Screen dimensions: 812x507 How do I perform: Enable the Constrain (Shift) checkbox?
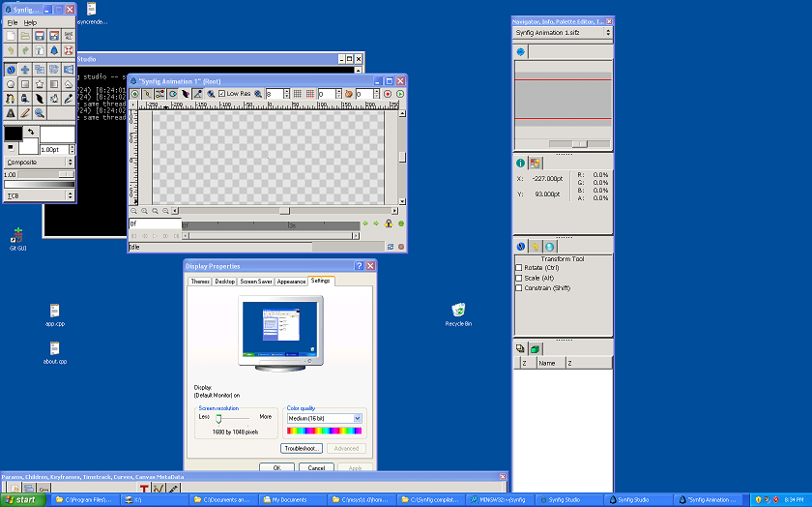click(x=519, y=288)
